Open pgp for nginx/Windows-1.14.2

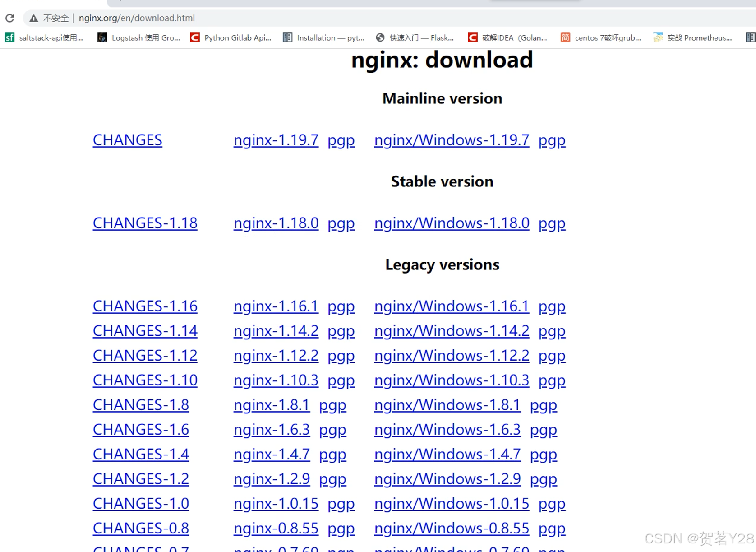[x=552, y=332]
